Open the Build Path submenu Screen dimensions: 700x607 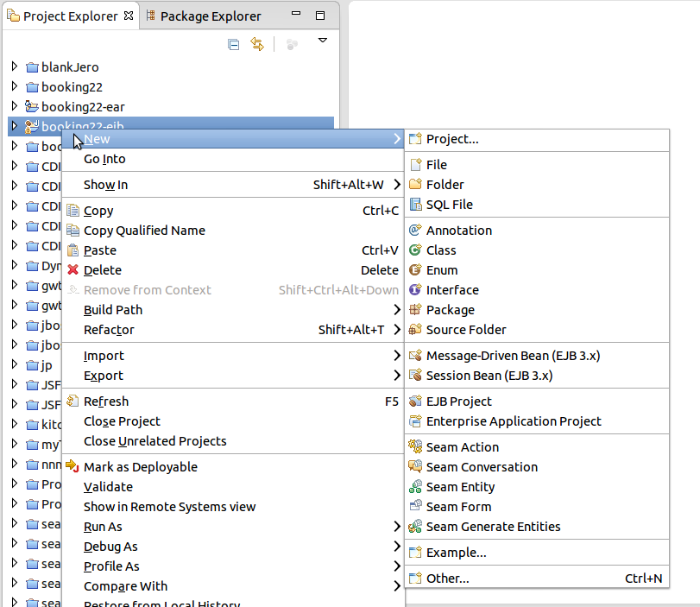pos(113,310)
